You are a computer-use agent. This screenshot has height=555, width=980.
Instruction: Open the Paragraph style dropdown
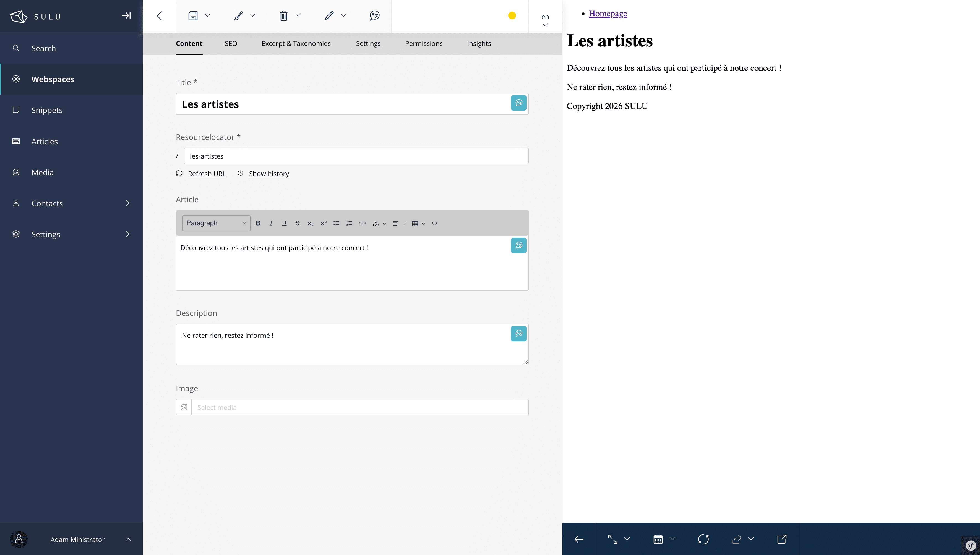point(216,223)
